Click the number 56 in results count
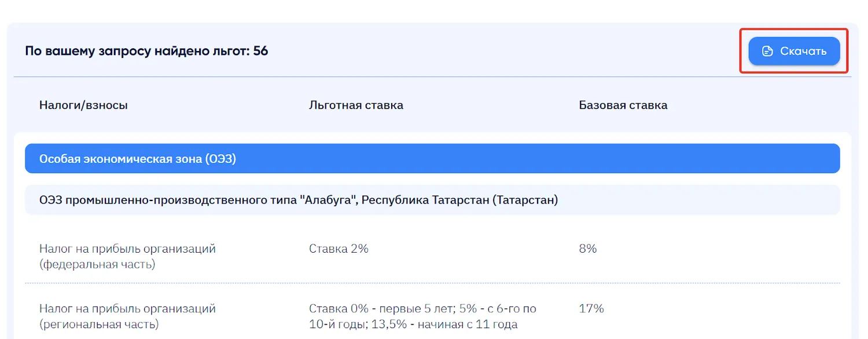This screenshot has width=868, height=339. click(x=261, y=51)
